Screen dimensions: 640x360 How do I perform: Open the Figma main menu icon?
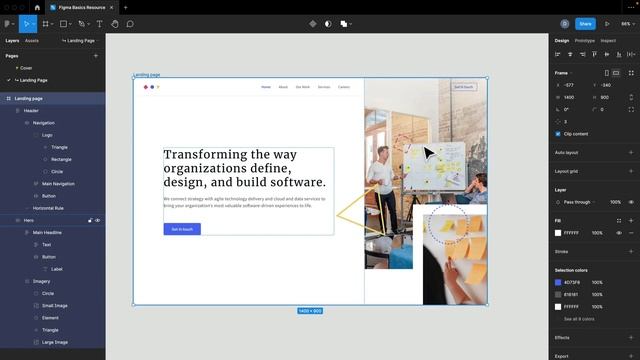tap(7, 24)
